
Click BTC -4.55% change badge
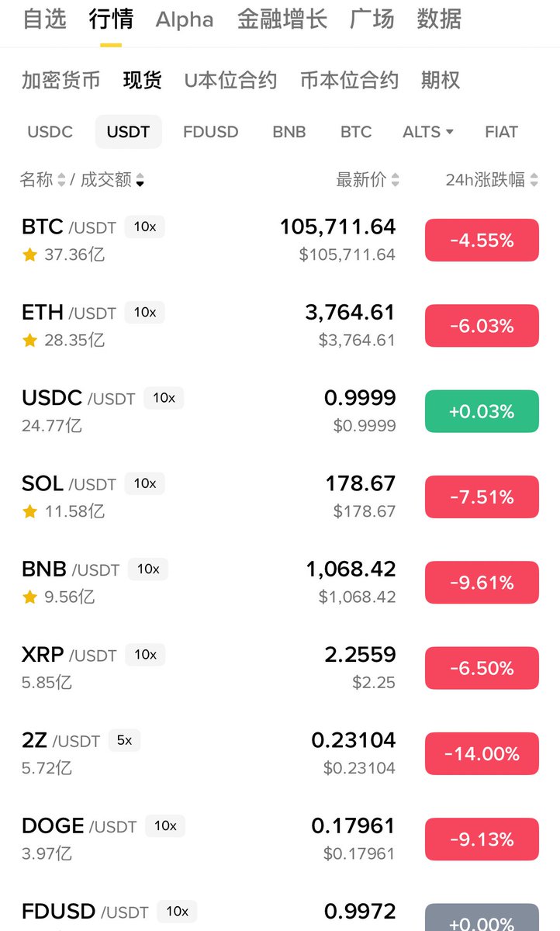(x=482, y=241)
